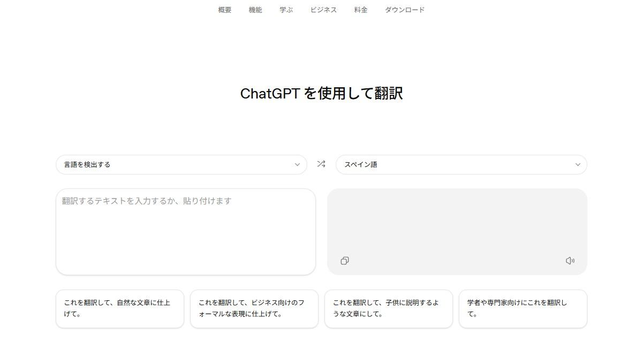635x364 pixels.
Task: Choose the 自然な文章に仕上げて suggestion
Action: (x=119, y=308)
